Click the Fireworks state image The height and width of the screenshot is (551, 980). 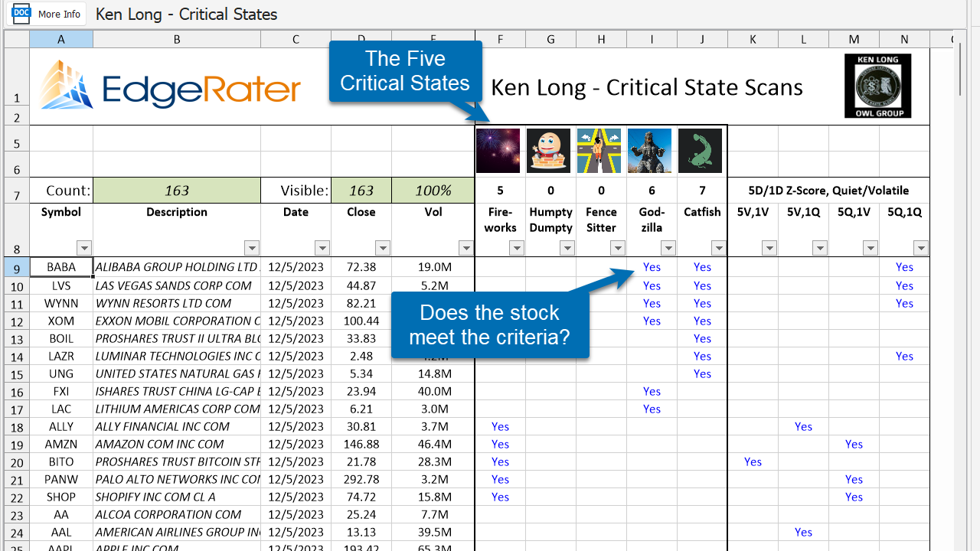(x=498, y=151)
